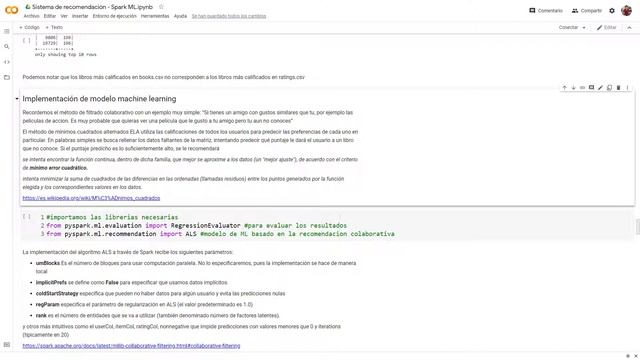This screenshot has height=360, width=640.
Task: Open the Ver menu
Action: 64,16
